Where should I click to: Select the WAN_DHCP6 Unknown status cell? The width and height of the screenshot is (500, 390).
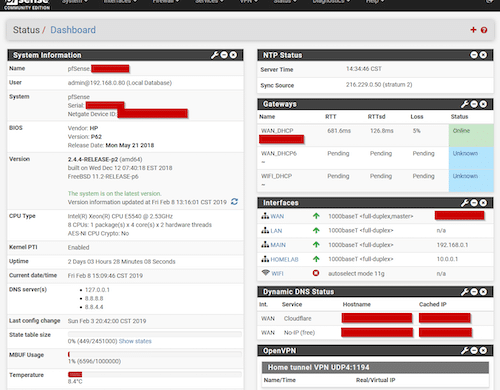pyautogui.click(x=471, y=158)
